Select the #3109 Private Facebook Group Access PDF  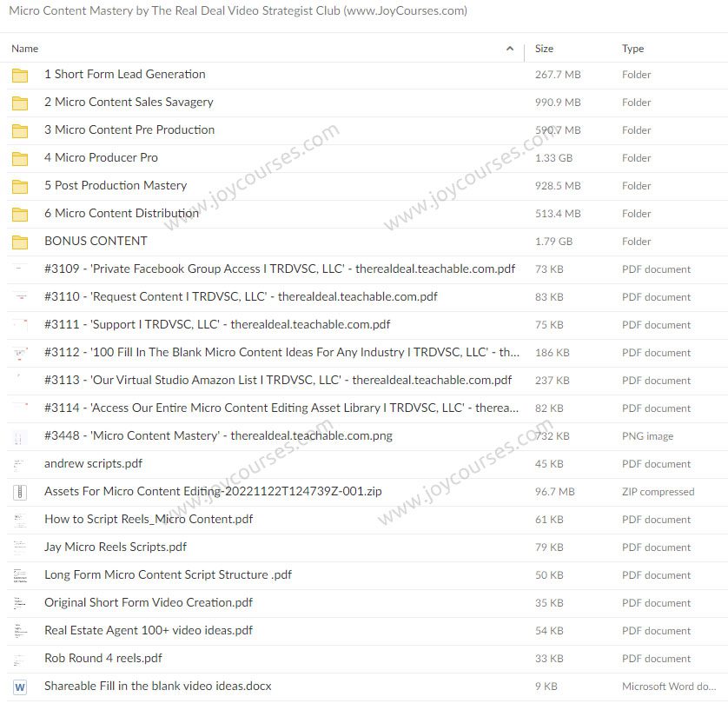(x=280, y=269)
